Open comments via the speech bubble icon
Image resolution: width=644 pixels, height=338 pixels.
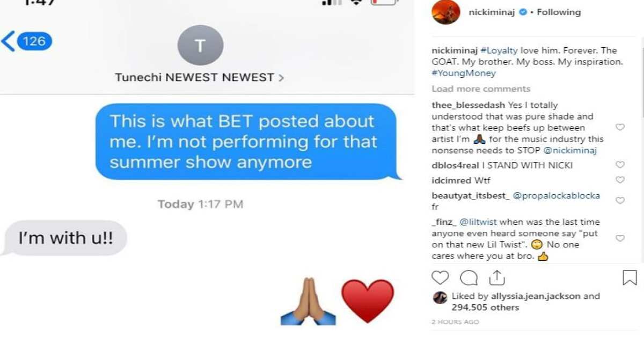469,277
